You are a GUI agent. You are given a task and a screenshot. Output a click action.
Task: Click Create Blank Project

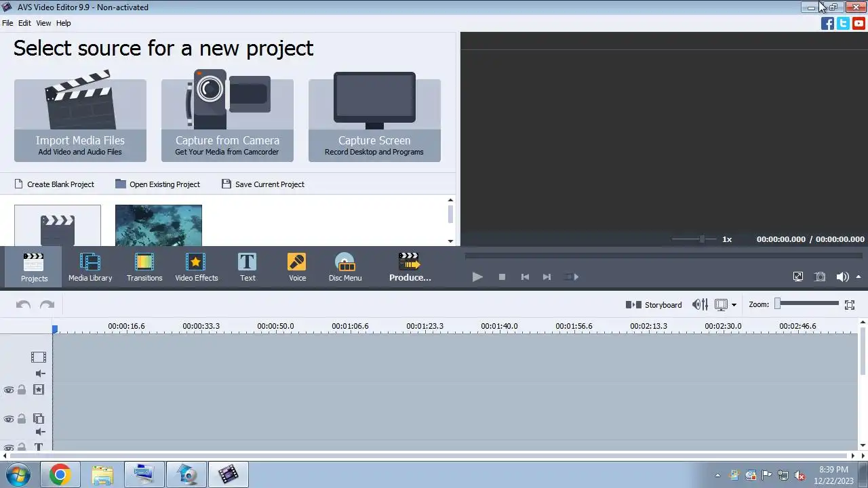click(x=54, y=184)
